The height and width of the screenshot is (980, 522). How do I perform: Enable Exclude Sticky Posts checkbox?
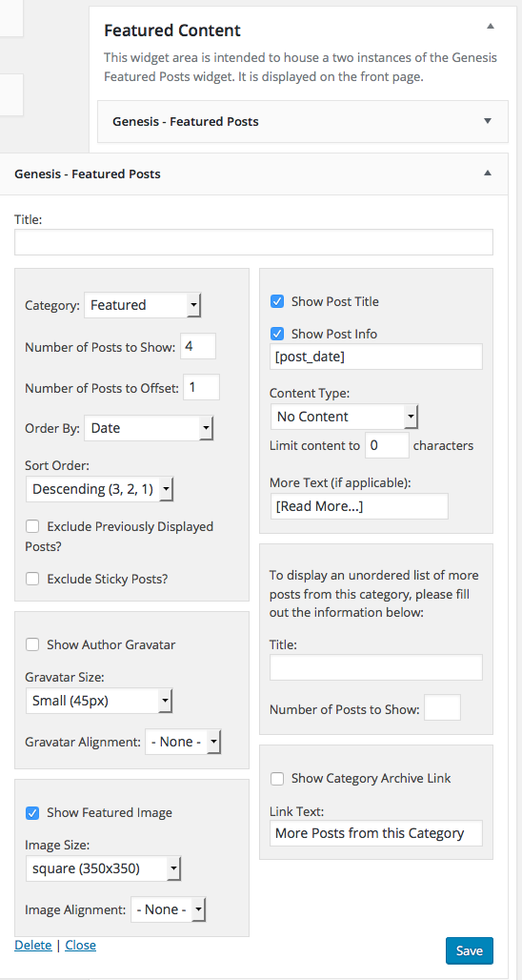[32, 579]
